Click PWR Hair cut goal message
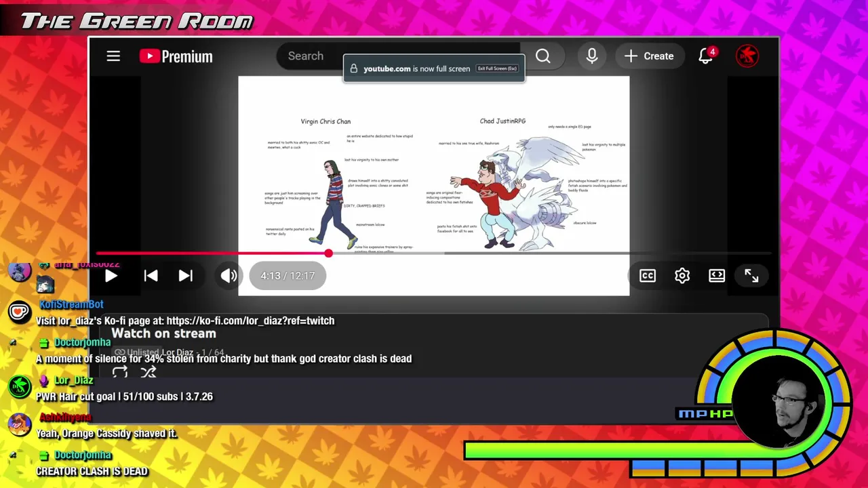This screenshot has width=868, height=488. coord(124,396)
